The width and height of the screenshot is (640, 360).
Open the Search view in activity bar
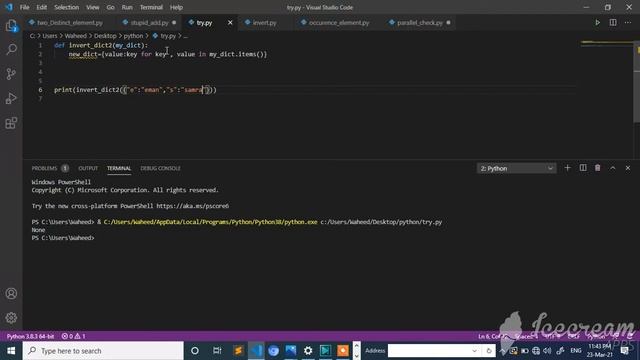click(11, 50)
